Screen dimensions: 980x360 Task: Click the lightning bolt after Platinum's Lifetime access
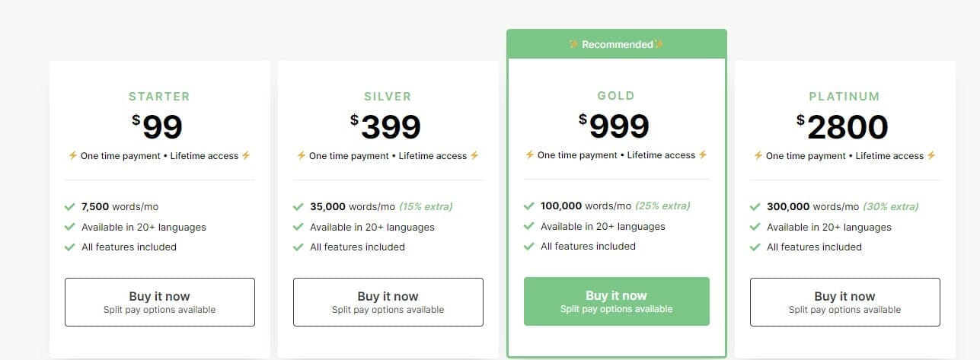pos(931,155)
